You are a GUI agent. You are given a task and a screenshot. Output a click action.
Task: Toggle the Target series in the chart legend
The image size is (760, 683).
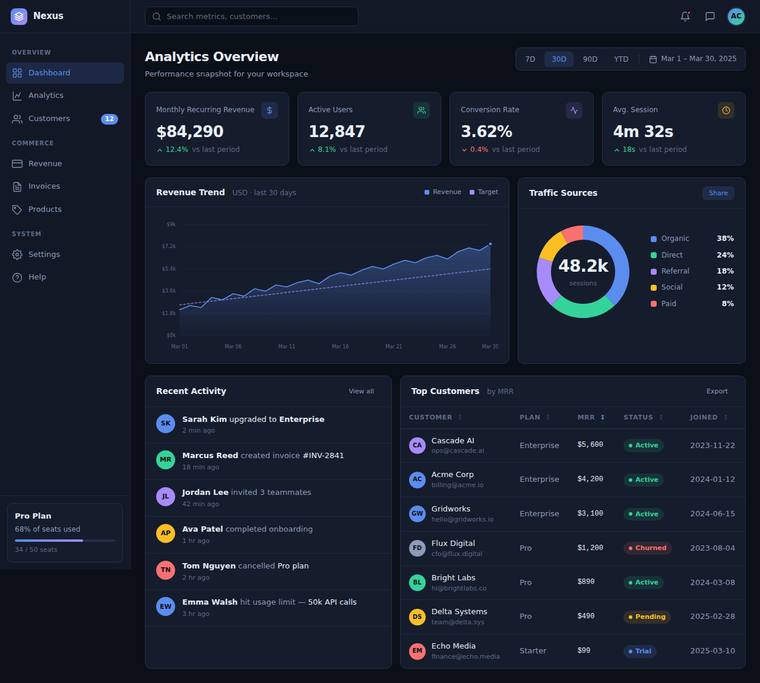484,192
